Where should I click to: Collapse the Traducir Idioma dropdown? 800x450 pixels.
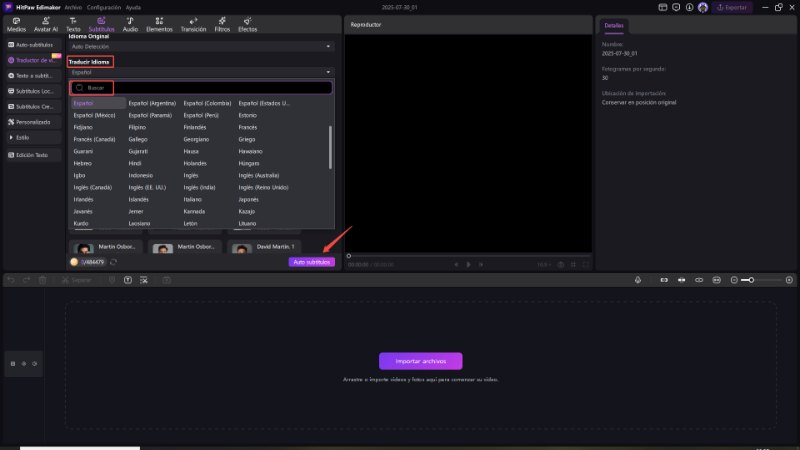[329, 72]
